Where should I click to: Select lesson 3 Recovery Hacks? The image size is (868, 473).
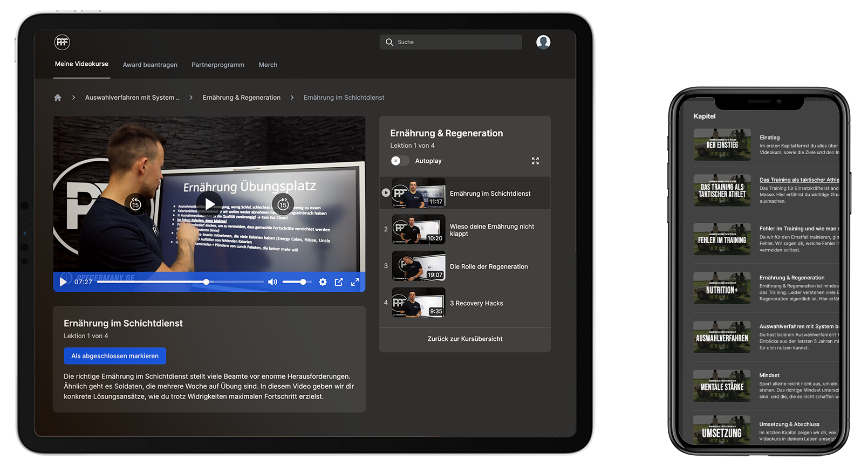click(476, 303)
